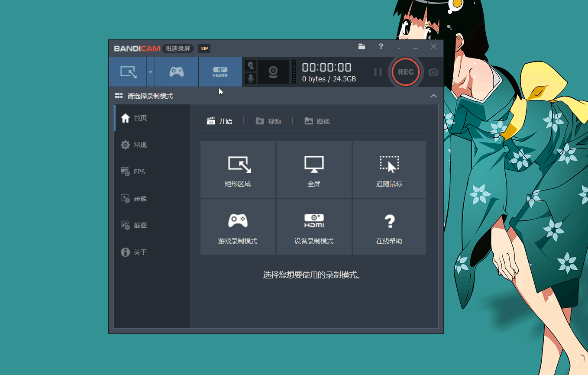Click the 00:00:00 recording timer display

326,67
